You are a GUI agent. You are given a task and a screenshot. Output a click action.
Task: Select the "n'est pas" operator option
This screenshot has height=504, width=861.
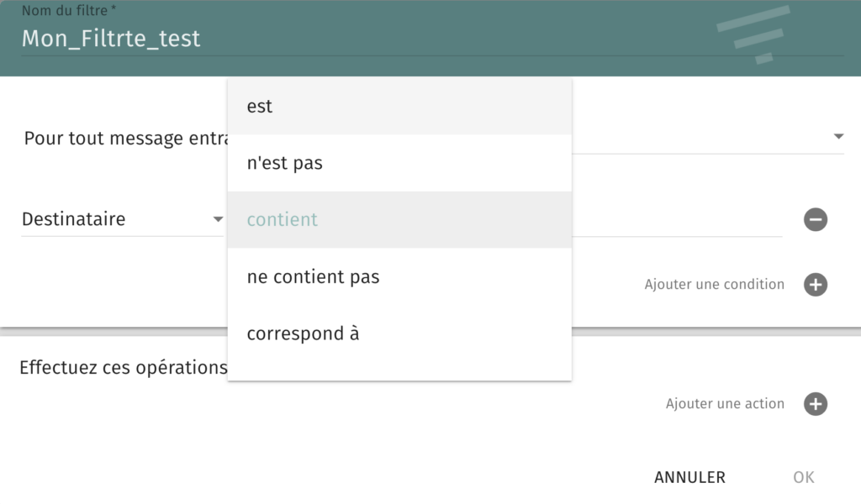399,163
